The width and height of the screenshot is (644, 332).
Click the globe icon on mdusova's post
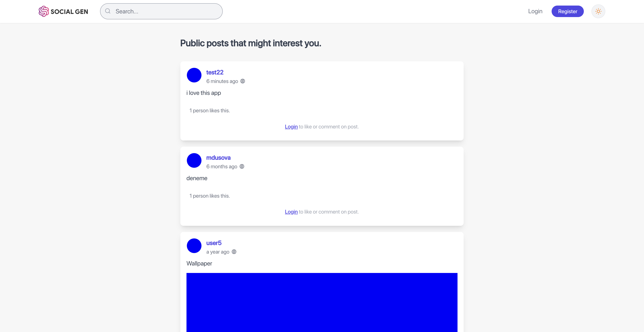pos(242,166)
